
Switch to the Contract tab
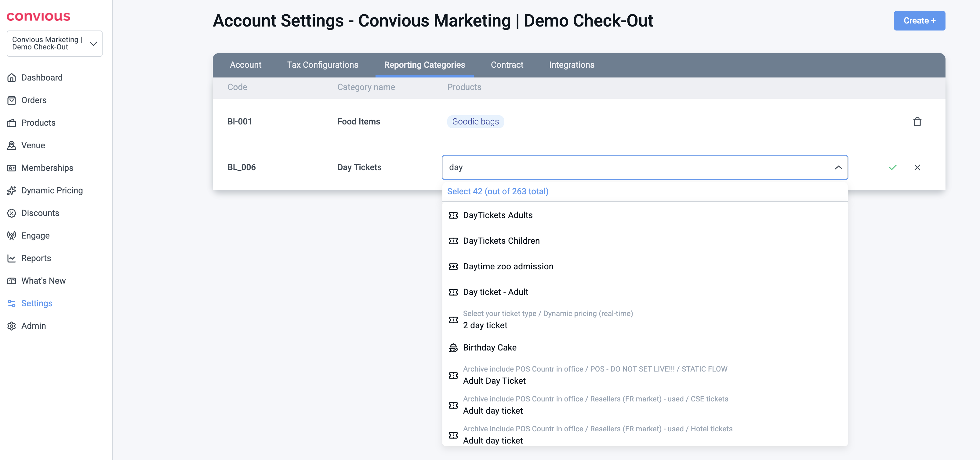coord(507,65)
